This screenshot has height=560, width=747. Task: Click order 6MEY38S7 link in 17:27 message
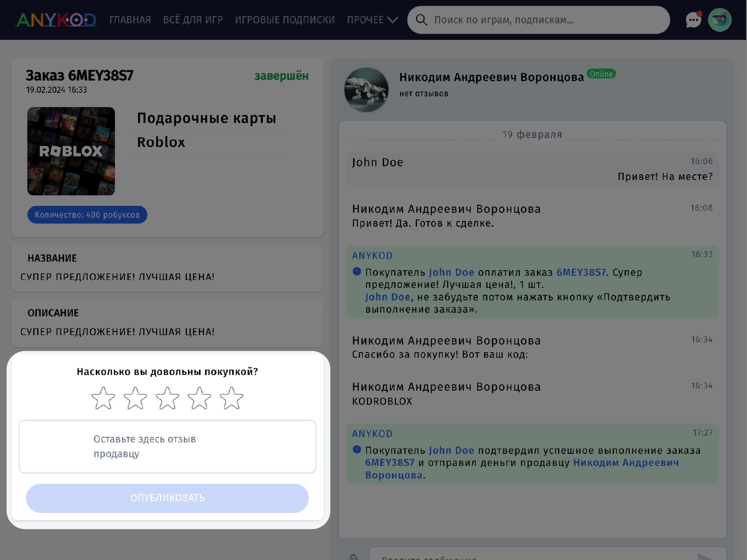389,463
